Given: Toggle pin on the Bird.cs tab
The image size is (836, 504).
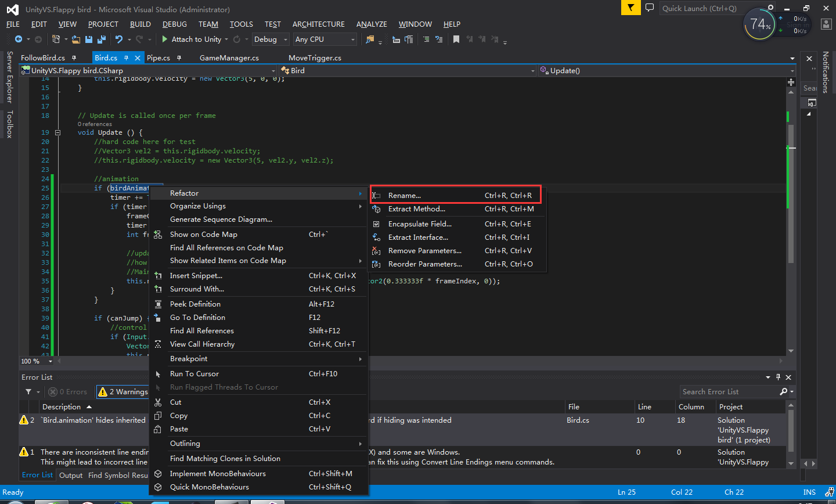Looking at the screenshot, I should pyautogui.click(x=126, y=58).
